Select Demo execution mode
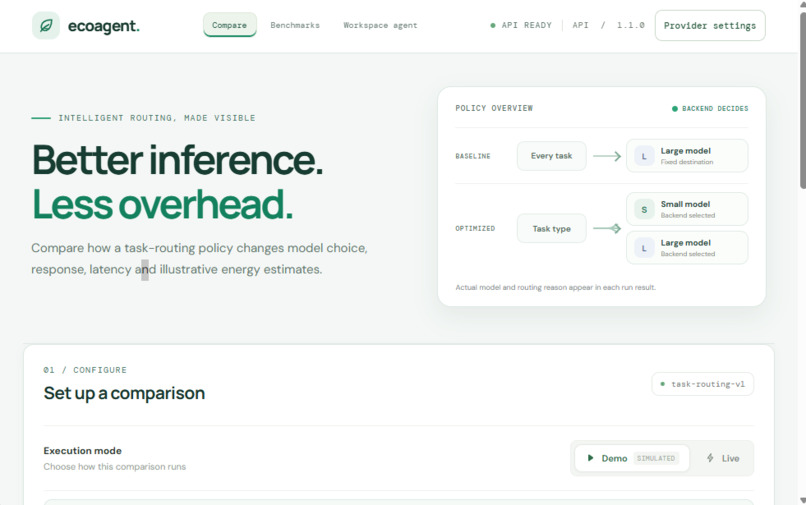The image size is (806, 505). [x=632, y=458]
